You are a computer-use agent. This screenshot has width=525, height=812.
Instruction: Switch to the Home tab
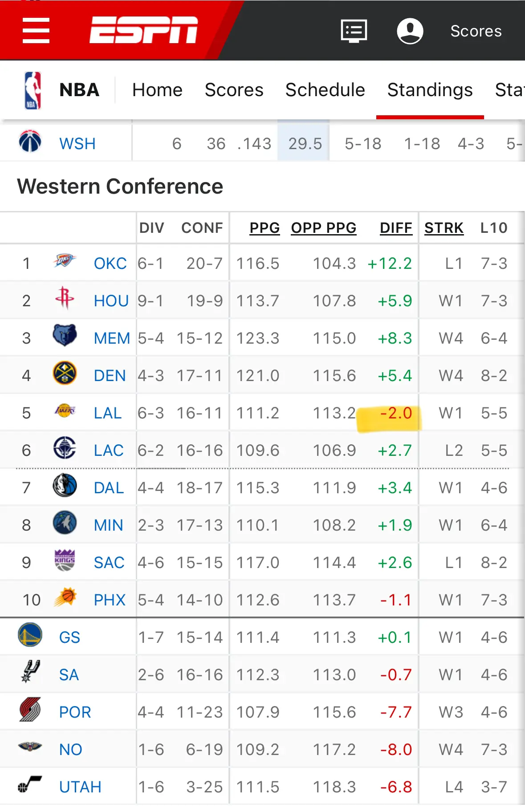pos(157,90)
